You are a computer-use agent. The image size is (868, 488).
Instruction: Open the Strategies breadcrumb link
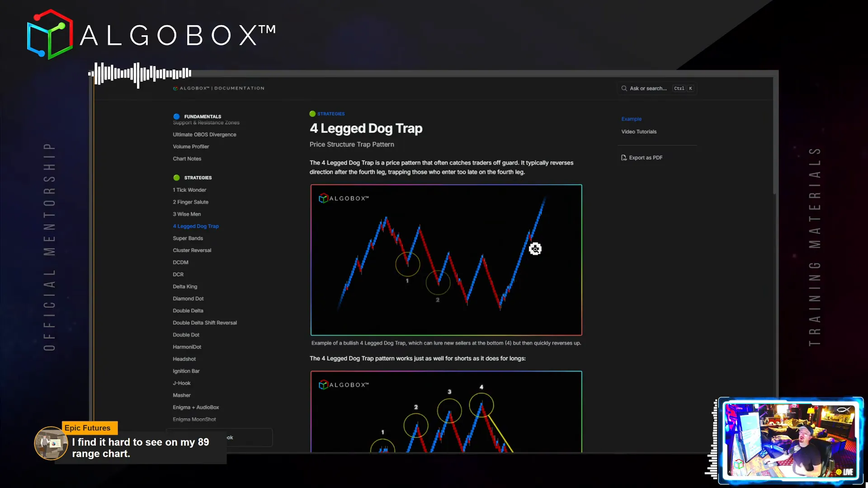[x=331, y=114]
